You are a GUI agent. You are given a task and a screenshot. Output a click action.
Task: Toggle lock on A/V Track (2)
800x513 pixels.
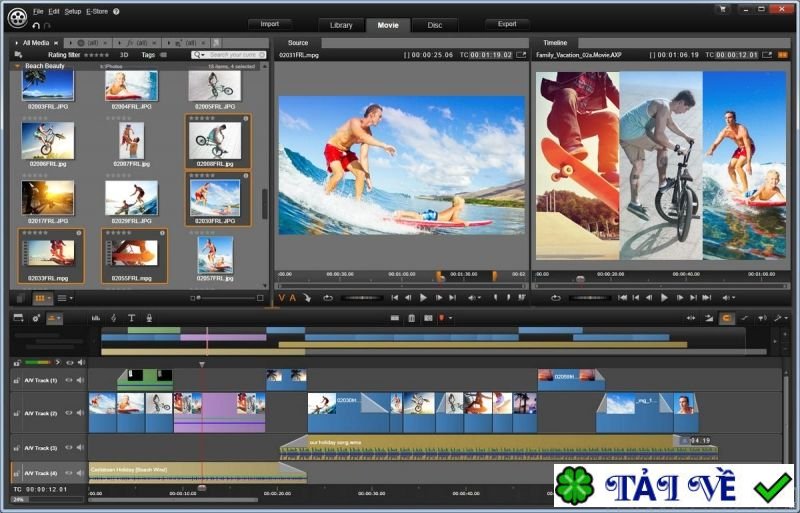pos(16,412)
